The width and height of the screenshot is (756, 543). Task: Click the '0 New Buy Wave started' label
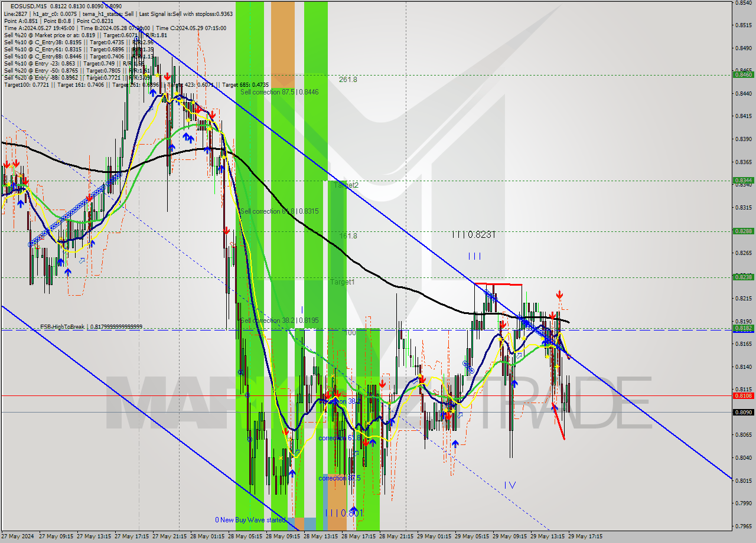tap(249, 520)
